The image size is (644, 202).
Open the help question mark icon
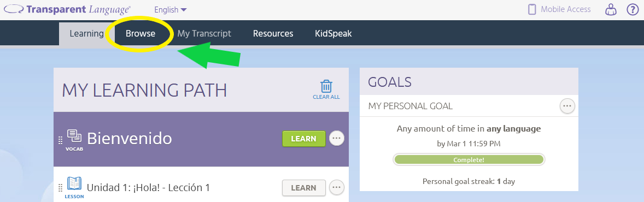point(633,9)
